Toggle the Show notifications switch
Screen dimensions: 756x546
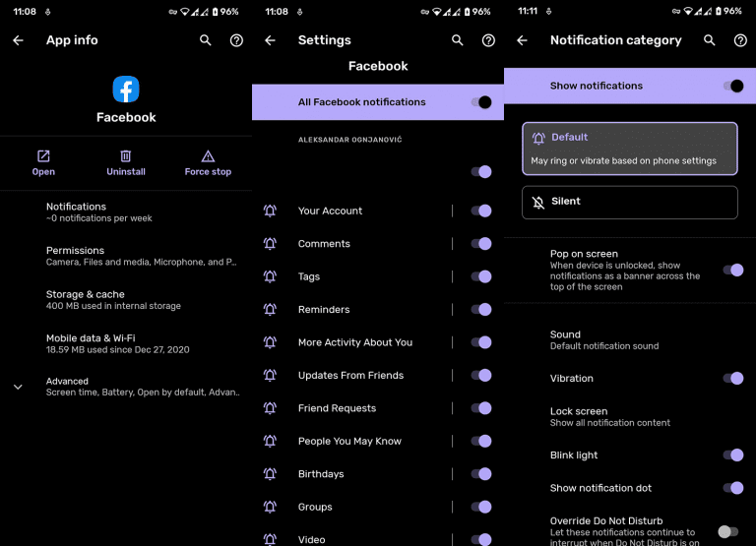tap(733, 86)
